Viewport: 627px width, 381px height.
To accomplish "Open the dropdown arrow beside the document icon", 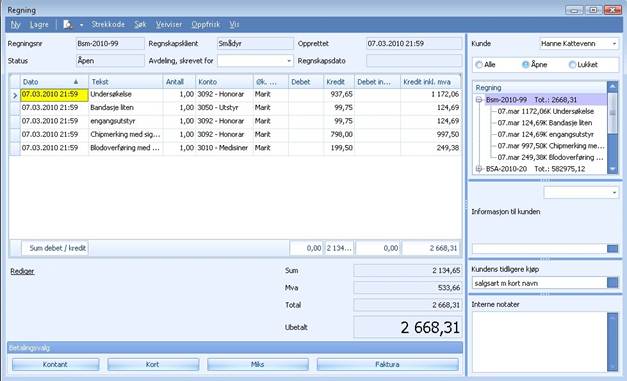I will tap(82, 25).
